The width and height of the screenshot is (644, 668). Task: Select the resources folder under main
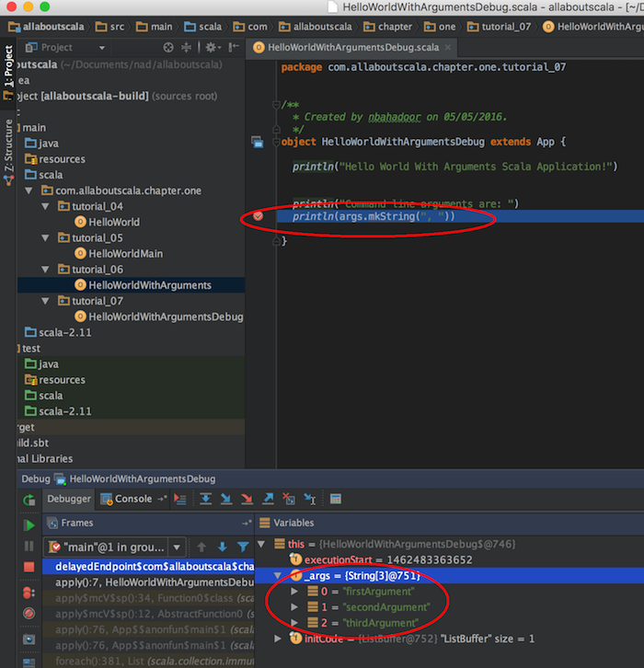pyautogui.click(x=55, y=159)
